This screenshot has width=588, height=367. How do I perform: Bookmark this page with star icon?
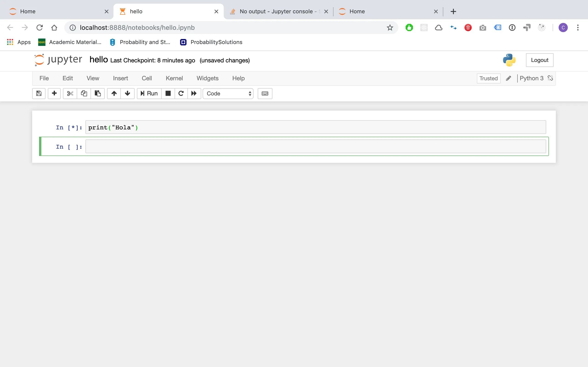(x=390, y=28)
